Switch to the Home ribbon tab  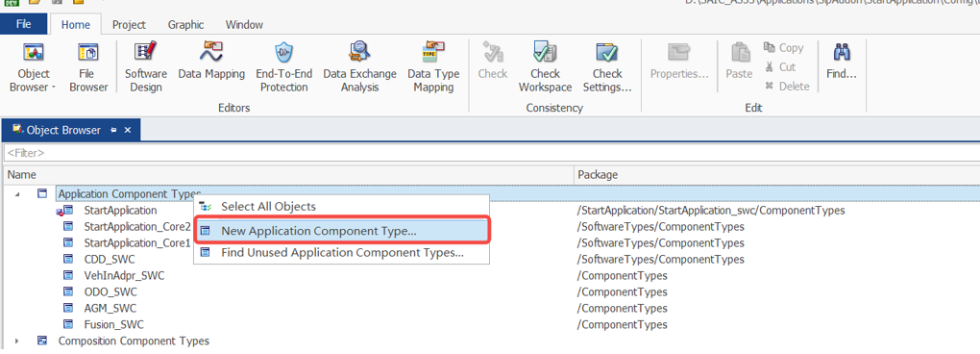76,25
